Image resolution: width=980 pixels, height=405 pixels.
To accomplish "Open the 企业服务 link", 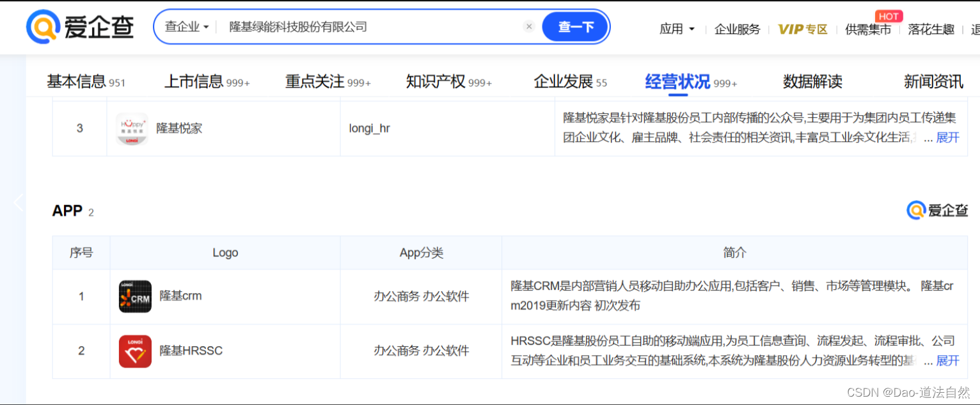I will coord(738,29).
